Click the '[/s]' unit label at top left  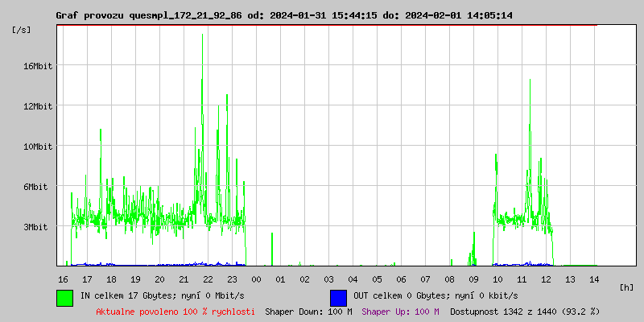(23, 30)
